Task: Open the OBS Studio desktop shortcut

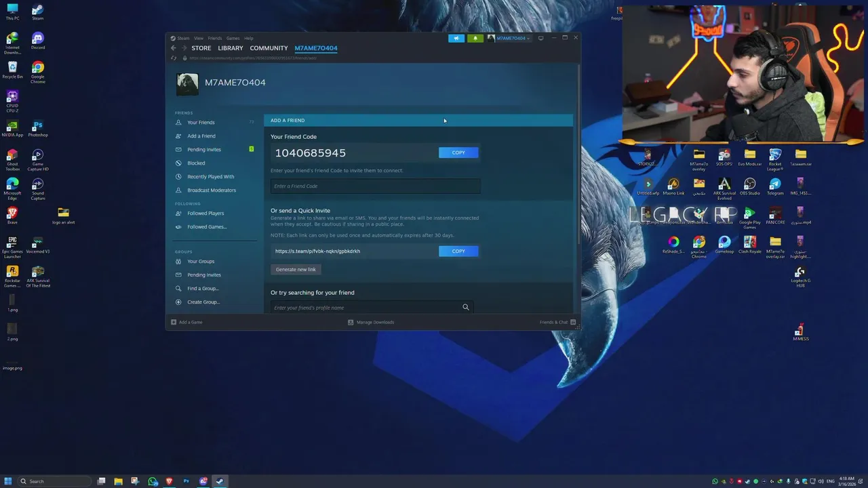Action: coord(750,186)
